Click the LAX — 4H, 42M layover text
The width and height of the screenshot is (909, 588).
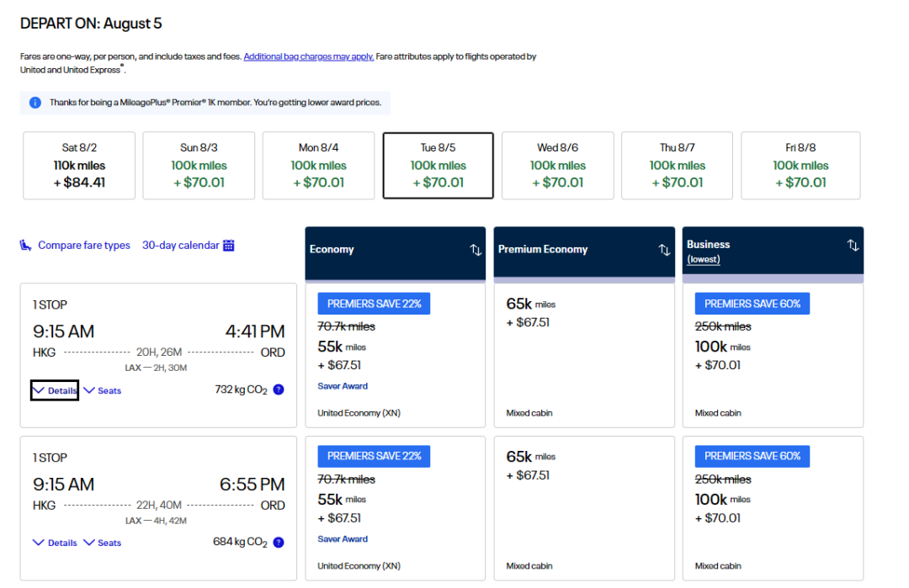[156, 521]
